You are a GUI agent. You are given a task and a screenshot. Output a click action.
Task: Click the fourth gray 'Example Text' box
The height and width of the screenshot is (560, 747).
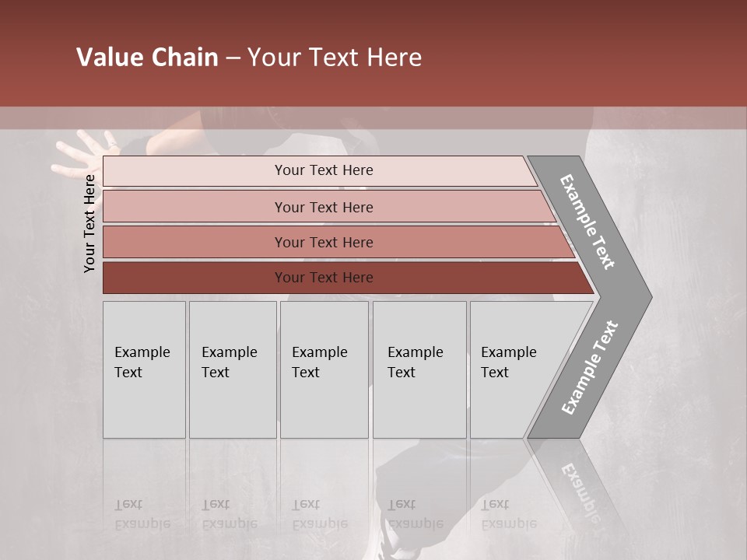pyautogui.click(x=419, y=369)
